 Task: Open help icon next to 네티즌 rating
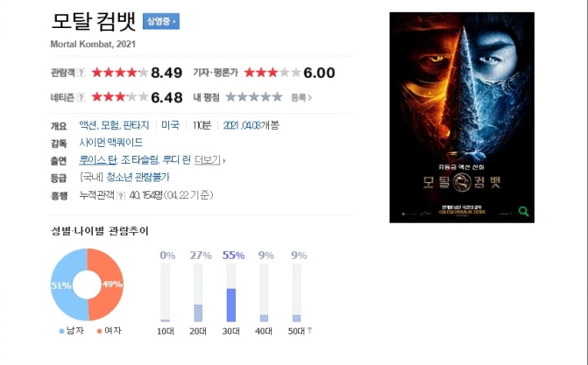pyautogui.click(x=81, y=98)
